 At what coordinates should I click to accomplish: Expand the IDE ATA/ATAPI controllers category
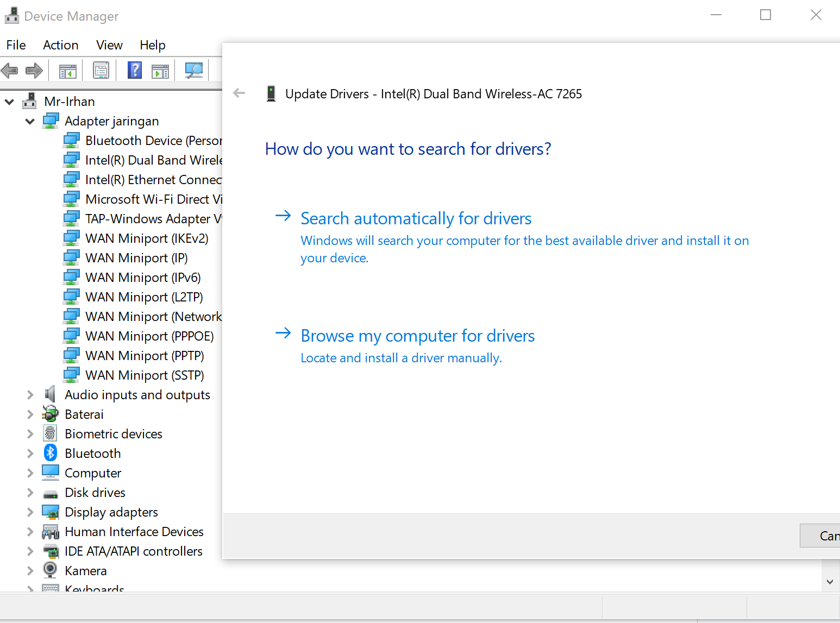30,551
